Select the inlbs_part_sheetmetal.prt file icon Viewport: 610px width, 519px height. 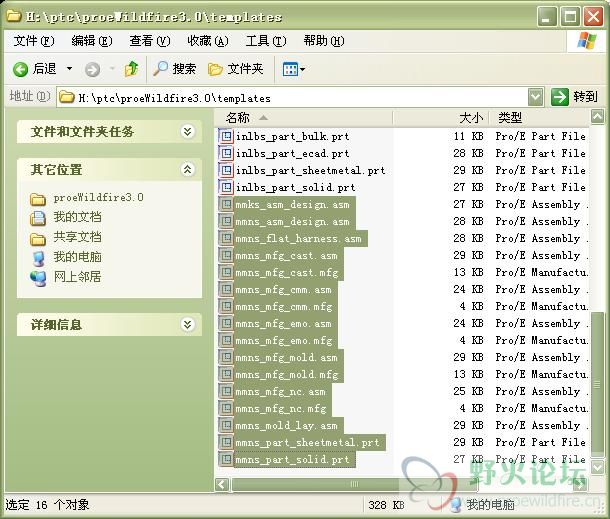226,170
